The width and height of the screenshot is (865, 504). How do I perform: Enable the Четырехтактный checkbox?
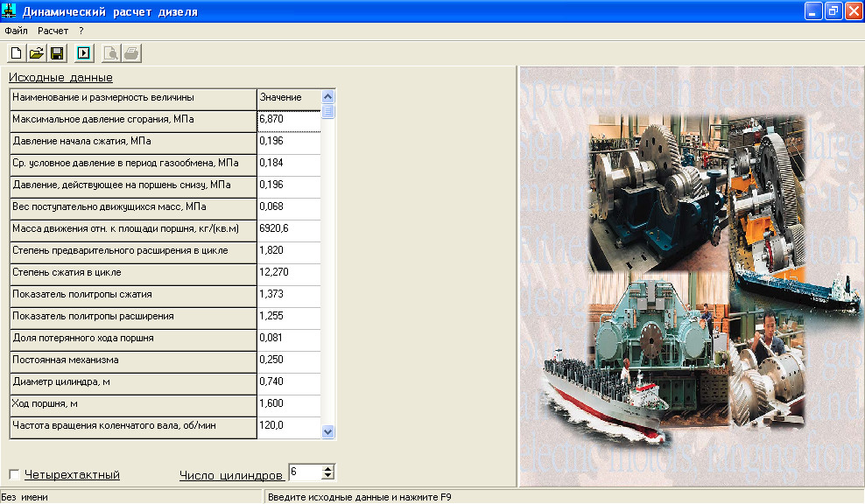click(x=14, y=474)
